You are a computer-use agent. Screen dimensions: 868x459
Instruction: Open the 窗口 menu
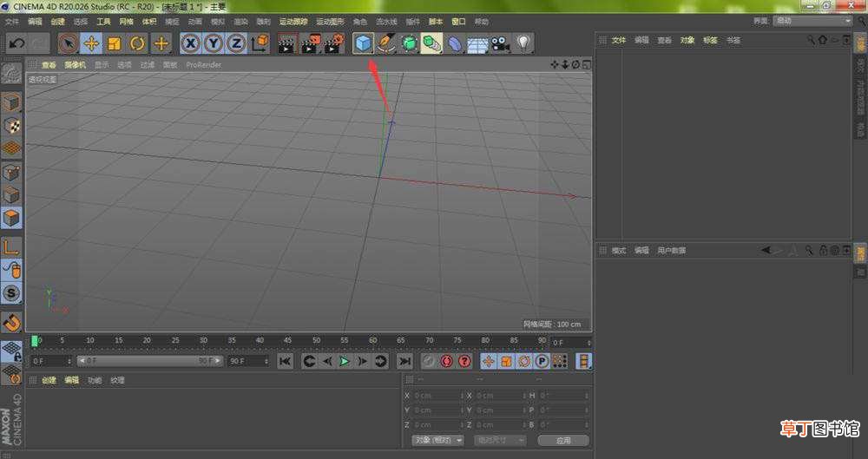pos(458,22)
